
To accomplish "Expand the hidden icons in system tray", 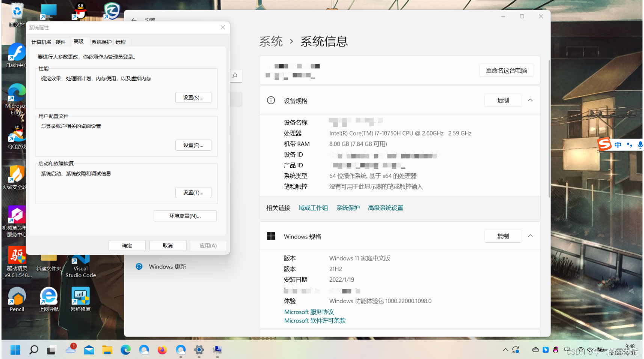I will point(505,350).
